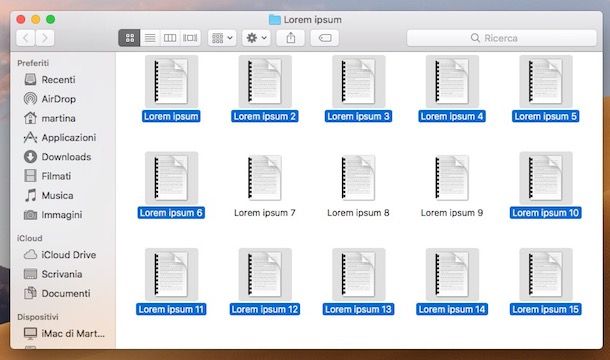This screenshot has width=610, height=360.
Task: Select the Lorem ipsum 10 file icon
Action: point(546,178)
